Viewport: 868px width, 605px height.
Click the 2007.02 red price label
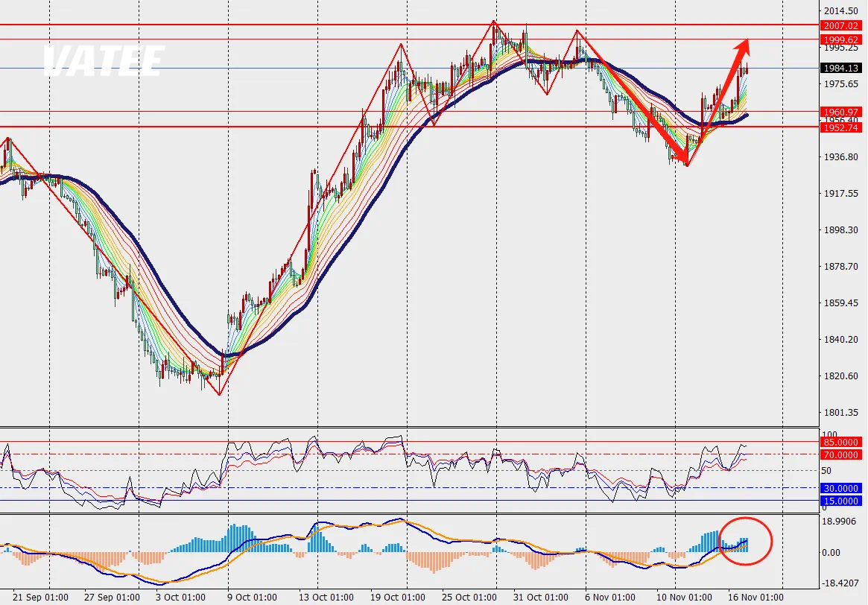pyautogui.click(x=840, y=25)
